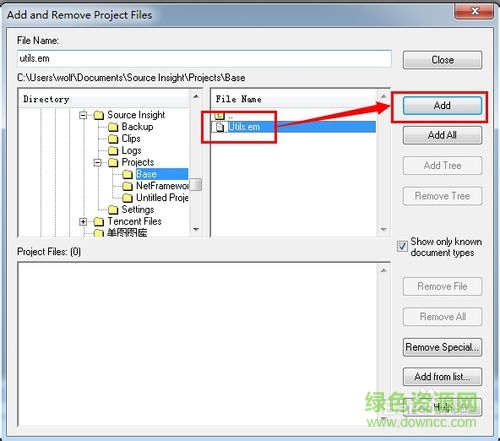Select the Source Insight folder label
Screen dimensions: 500x441
click(136, 115)
